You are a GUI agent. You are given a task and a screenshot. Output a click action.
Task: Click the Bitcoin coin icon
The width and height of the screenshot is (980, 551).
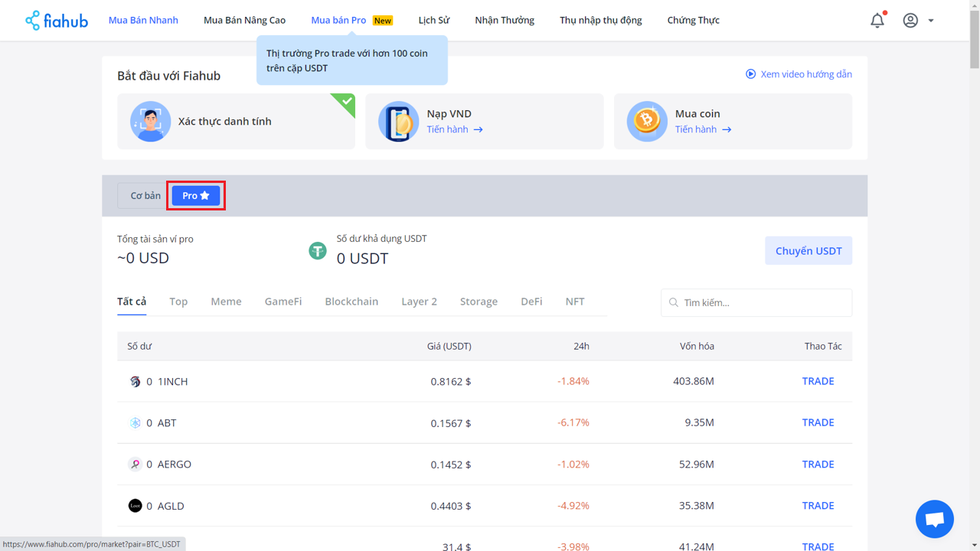coord(647,121)
